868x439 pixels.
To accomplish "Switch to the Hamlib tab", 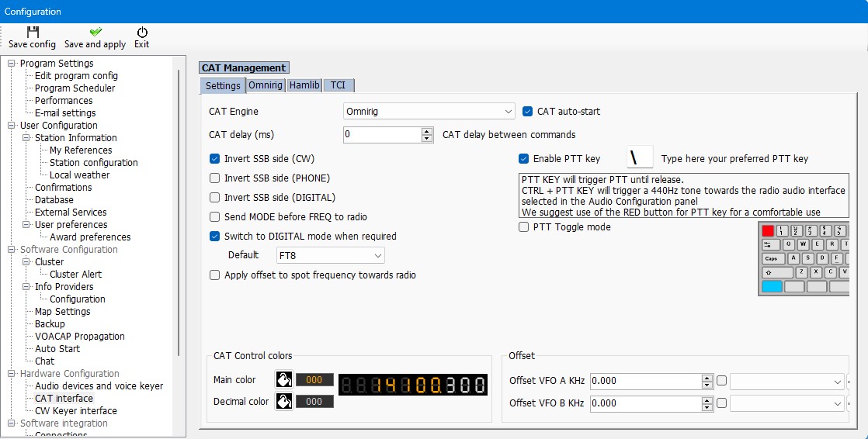I will coord(304,85).
